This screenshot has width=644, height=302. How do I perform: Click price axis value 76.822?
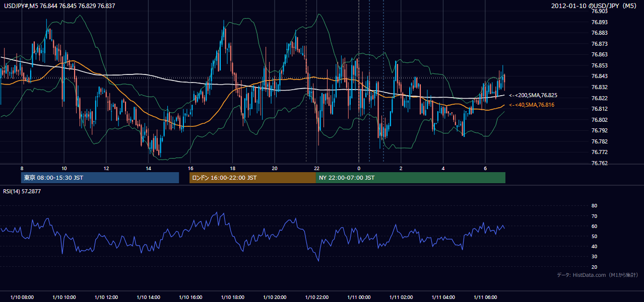pos(599,98)
